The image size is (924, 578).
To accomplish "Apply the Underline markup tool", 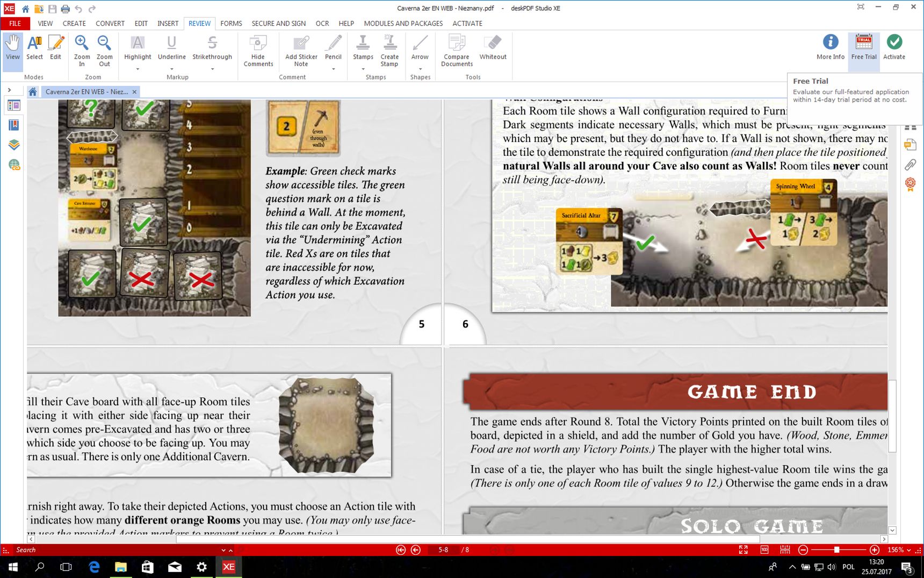I will 172,47.
